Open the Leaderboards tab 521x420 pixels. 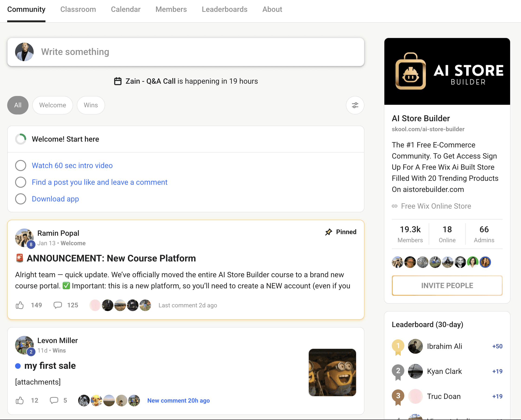(224, 10)
